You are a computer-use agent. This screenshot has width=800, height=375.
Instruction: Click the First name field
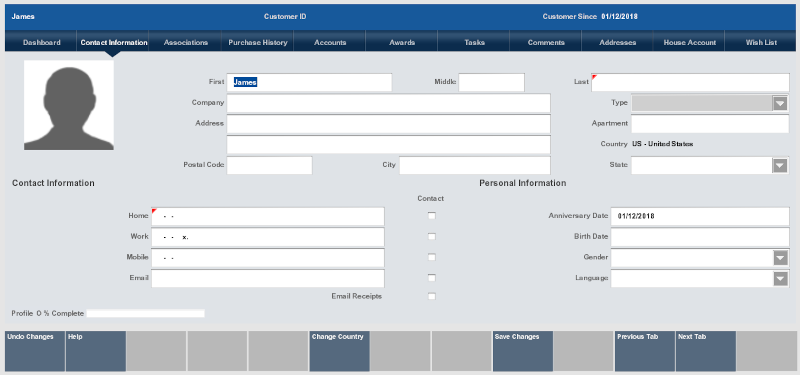310,82
